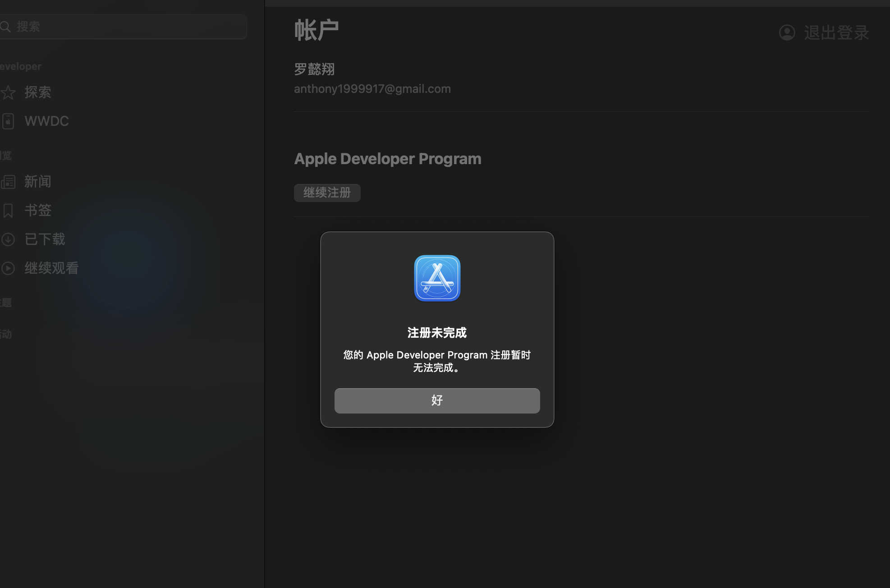Viewport: 890px width, 588px height.
Task: Select WWDC in the sidebar
Action: (x=46, y=121)
